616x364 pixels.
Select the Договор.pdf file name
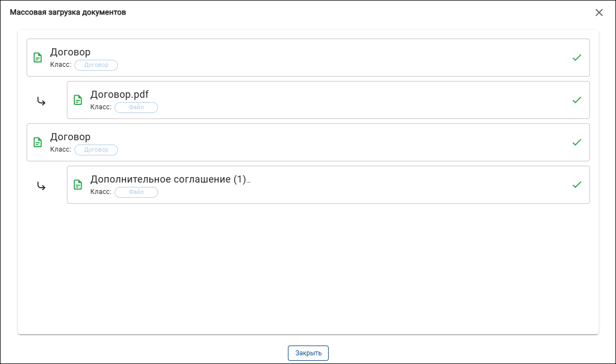[120, 95]
